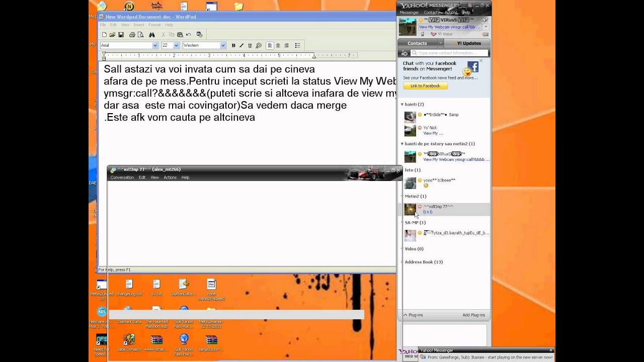Open the Western script dropdown

tap(223, 45)
